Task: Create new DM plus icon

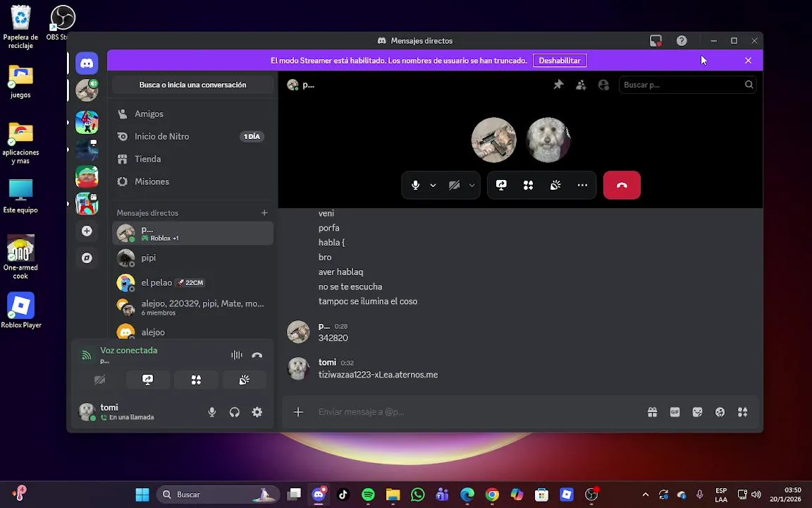Action: (x=264, y=213)
